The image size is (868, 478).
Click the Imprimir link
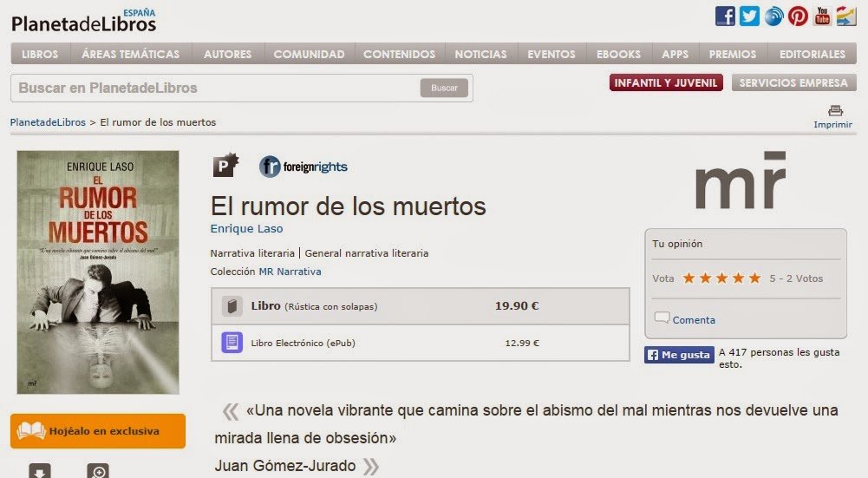coord(832,125)
